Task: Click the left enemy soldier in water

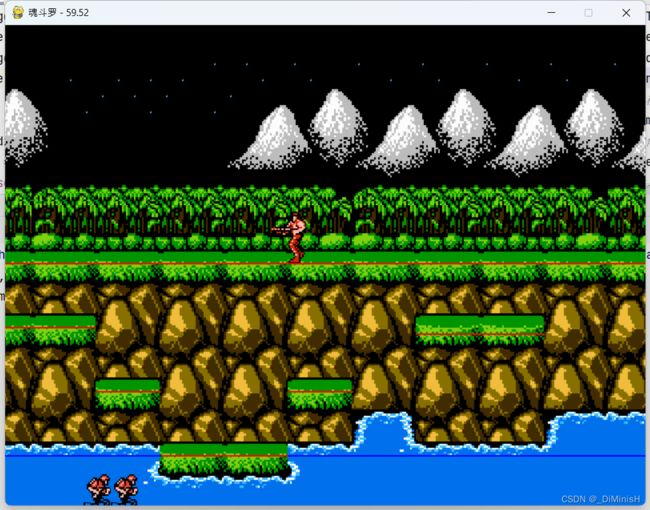Action: [x=98, y=490]
